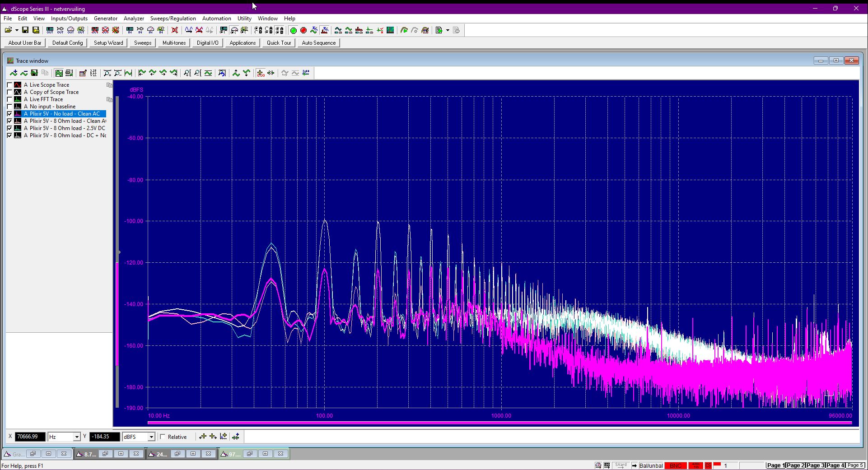This screenshot has width=868, height=470.
Task: Click the trough down arrow cursor icon
Action: tap(247, 73)
